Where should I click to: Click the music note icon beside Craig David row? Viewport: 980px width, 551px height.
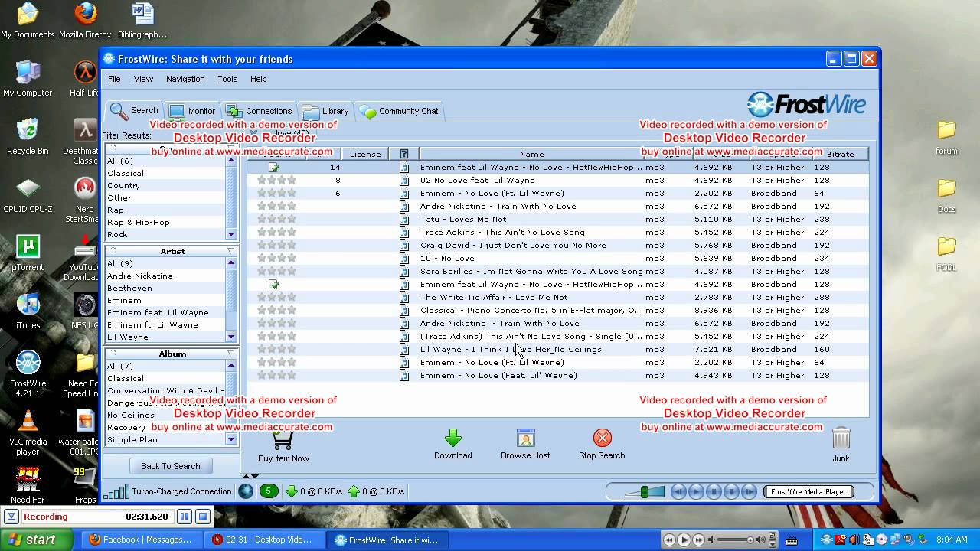[404, 245]
